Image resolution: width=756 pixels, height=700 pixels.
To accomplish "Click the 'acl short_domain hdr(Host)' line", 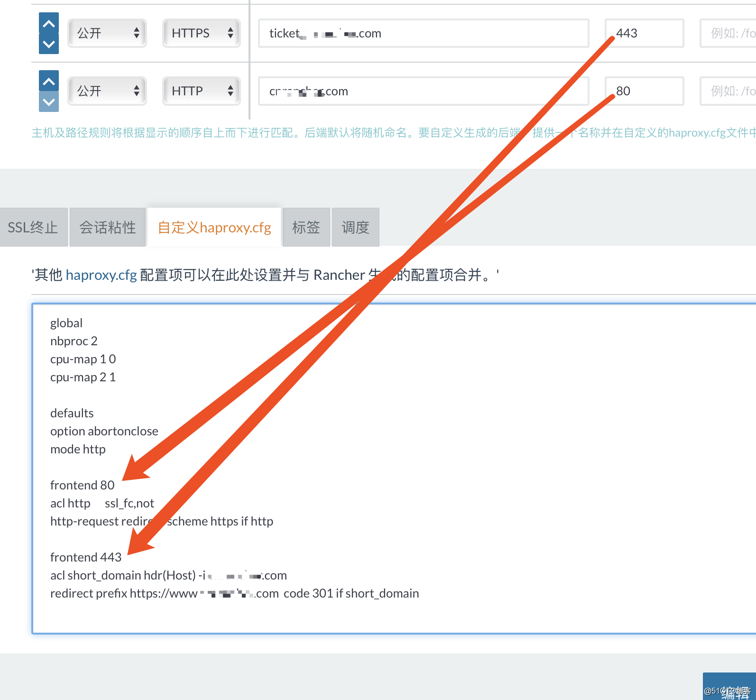I will pyautogui.click(x=168, y=575).
